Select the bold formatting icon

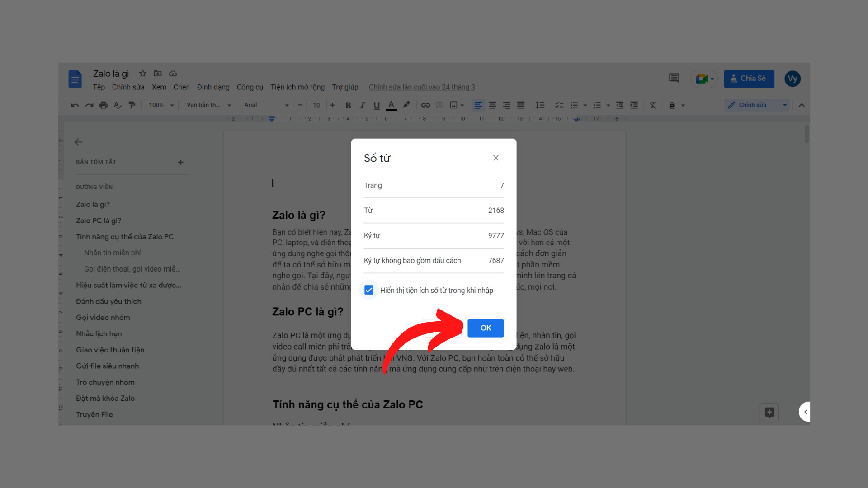tap(348, 105)
